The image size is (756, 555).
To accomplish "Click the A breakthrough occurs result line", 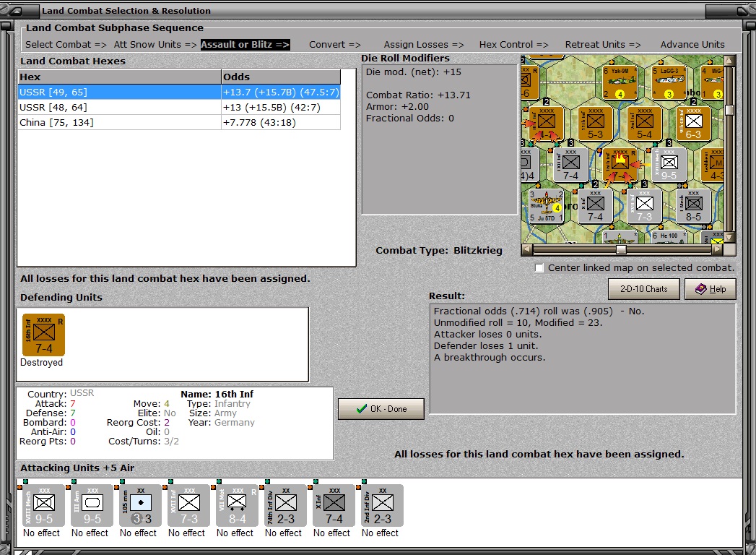I will [x=490, y=358].
